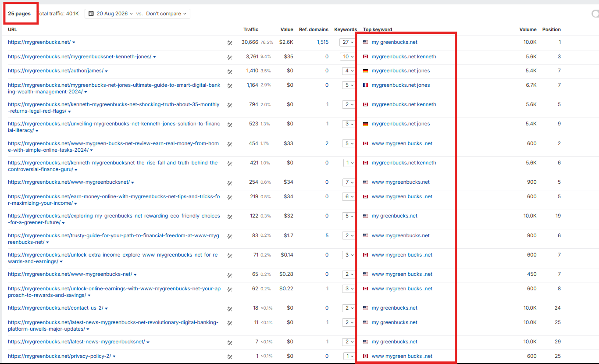The image size is (599, 364).
Task: Click top keyword 'mygreenbucks.net jones' in author/james row
Action: 401,71
